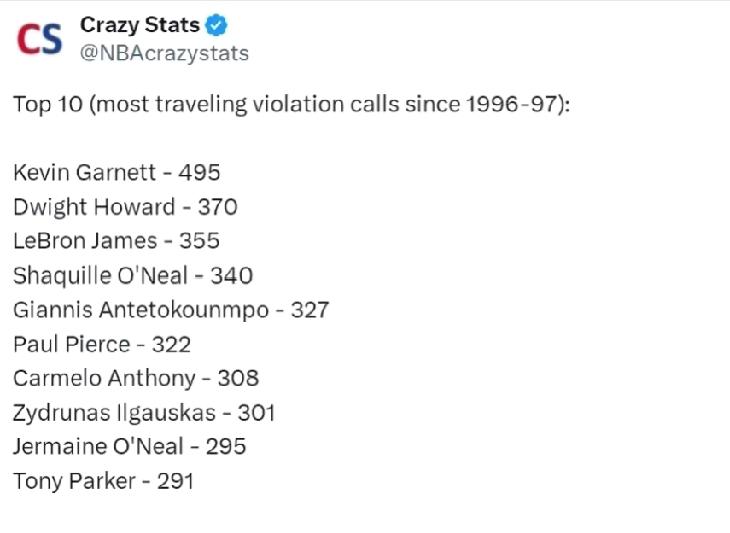This screenshot has height=533, width=730.
Task: Open the Crazy Stats display name
Action: [x=140, y=25]
